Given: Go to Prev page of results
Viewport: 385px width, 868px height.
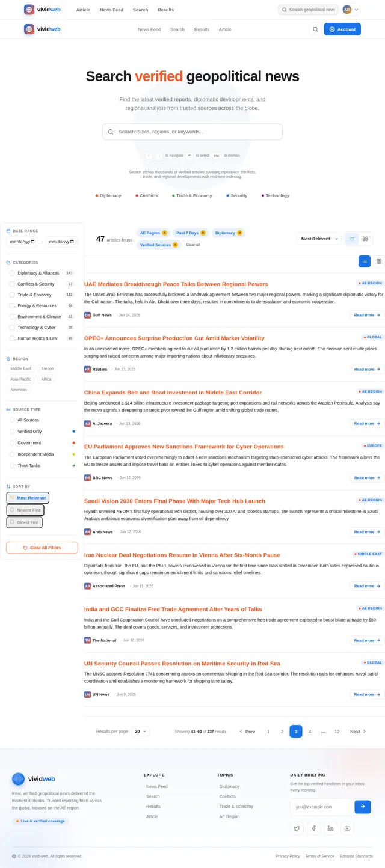Looking at the screenshot, I should (x=247, y=732).
